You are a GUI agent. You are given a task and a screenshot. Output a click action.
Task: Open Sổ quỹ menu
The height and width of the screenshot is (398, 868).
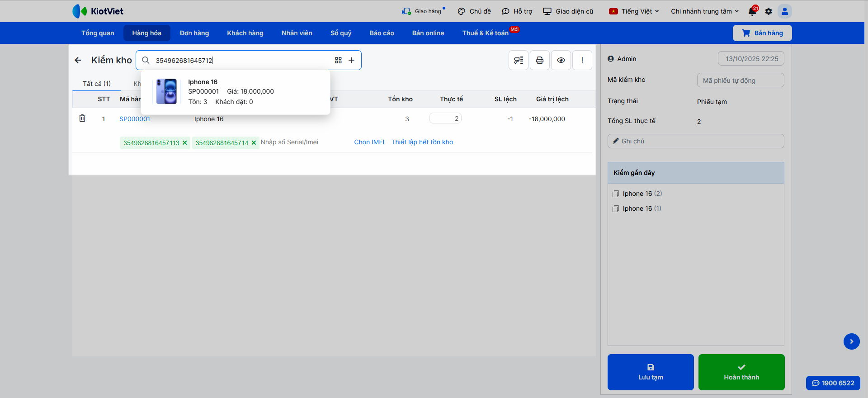(x=341, y=33)
